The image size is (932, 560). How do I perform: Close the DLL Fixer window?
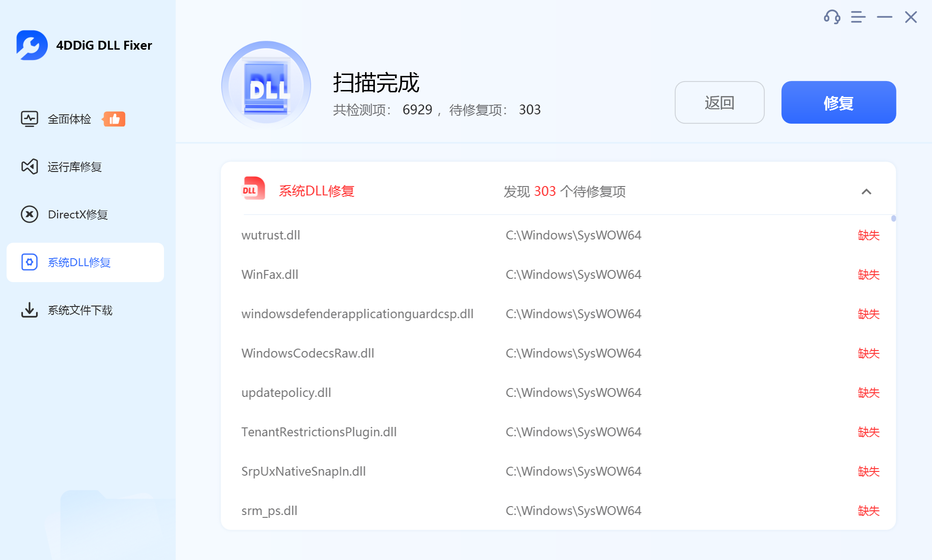point(910,17)
